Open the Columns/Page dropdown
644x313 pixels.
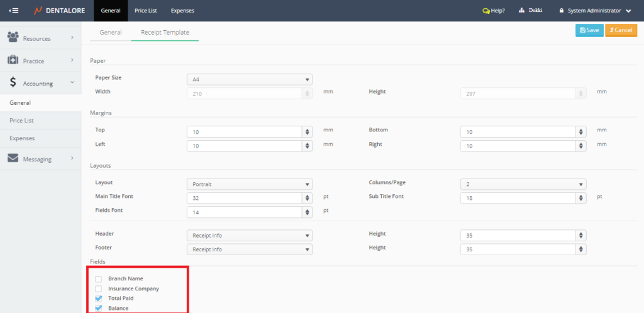pos(523,184)
